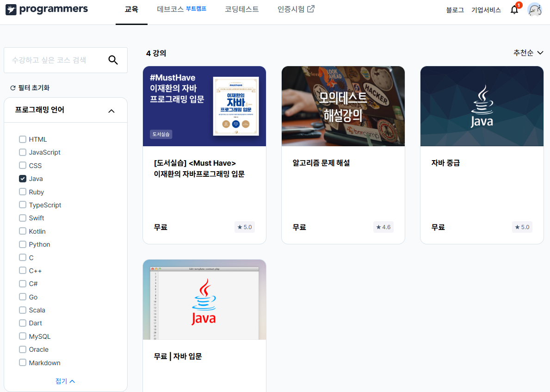Image resolution: width=550 pixels, height=392 pixels.
Task: Click the search magnifier icon
Action: [113, 60]
